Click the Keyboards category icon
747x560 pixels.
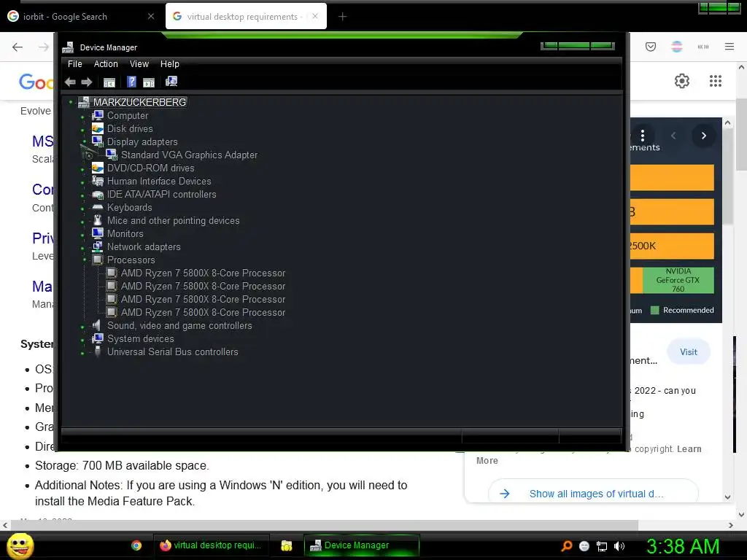98,207
